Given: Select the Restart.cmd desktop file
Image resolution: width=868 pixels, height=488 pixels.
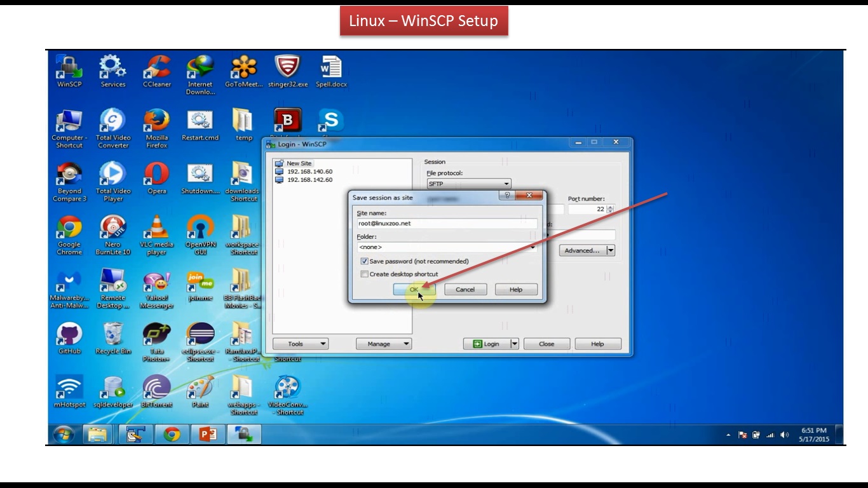Looking at the screenshot, I should tap(200, 125).
